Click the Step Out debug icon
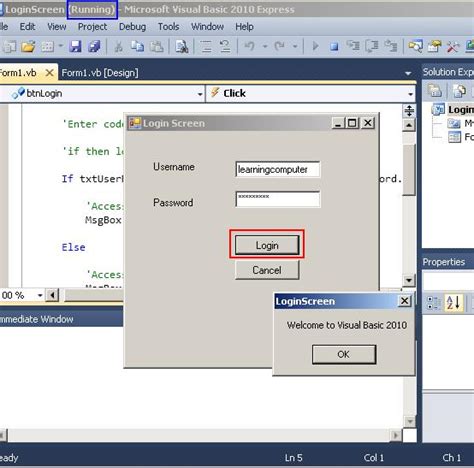 pos(390,46)
